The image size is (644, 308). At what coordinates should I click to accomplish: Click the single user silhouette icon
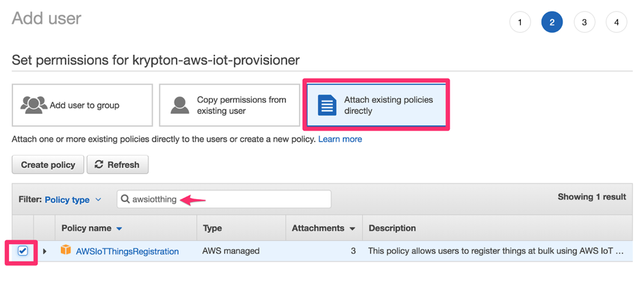(180, 105)
